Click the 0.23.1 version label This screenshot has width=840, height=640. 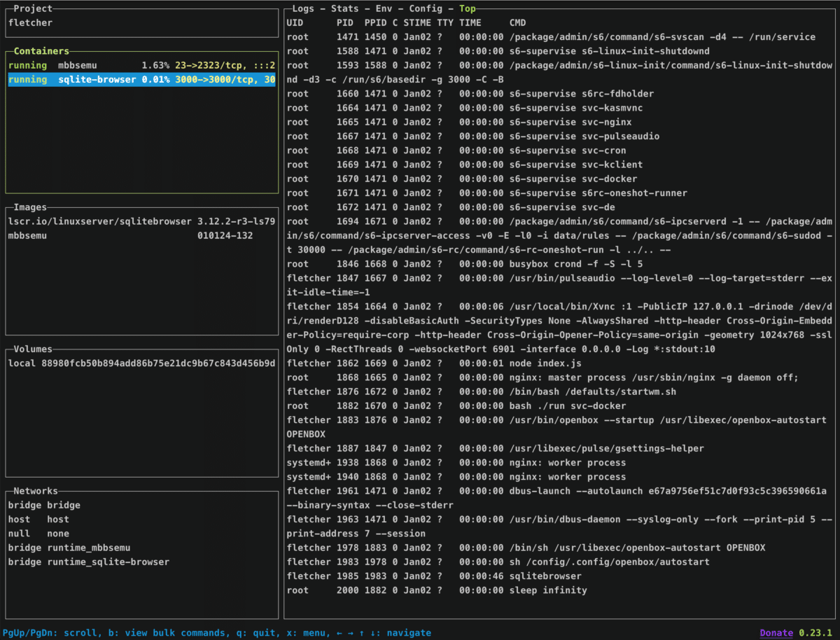click(x=815, y=632)
